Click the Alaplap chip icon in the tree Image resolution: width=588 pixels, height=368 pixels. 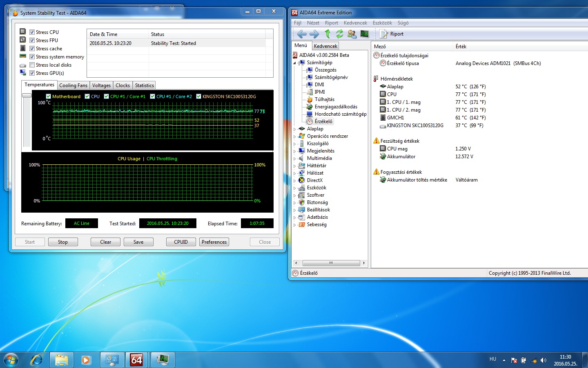[302, 129]
